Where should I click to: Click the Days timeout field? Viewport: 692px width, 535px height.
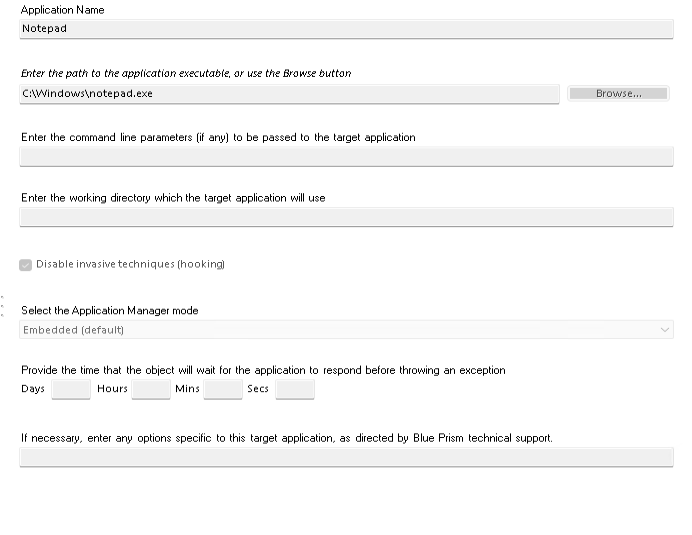[x=71, y=389]
